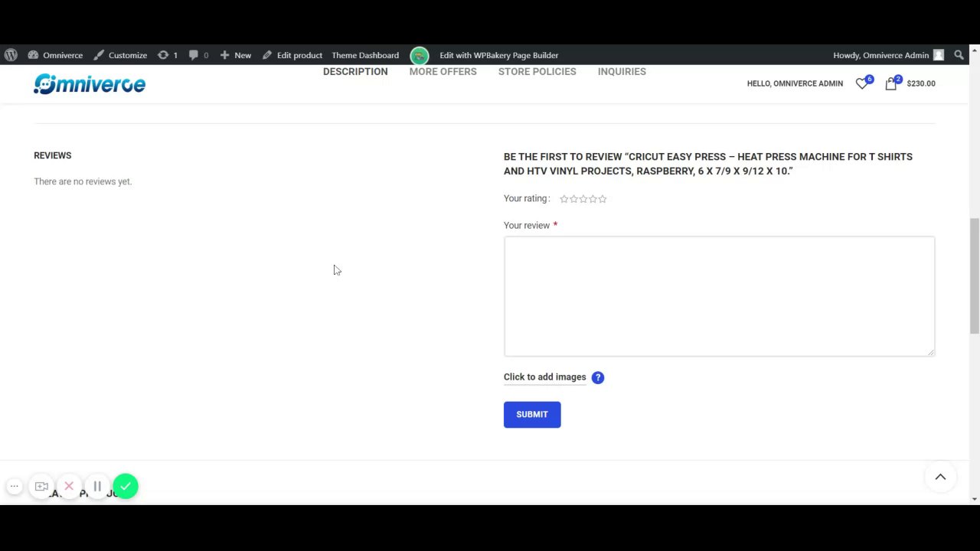Click the Reviews heading
The width and height of the screenshot is (980, 551).
pyautogui.click(x=53, y=155)
